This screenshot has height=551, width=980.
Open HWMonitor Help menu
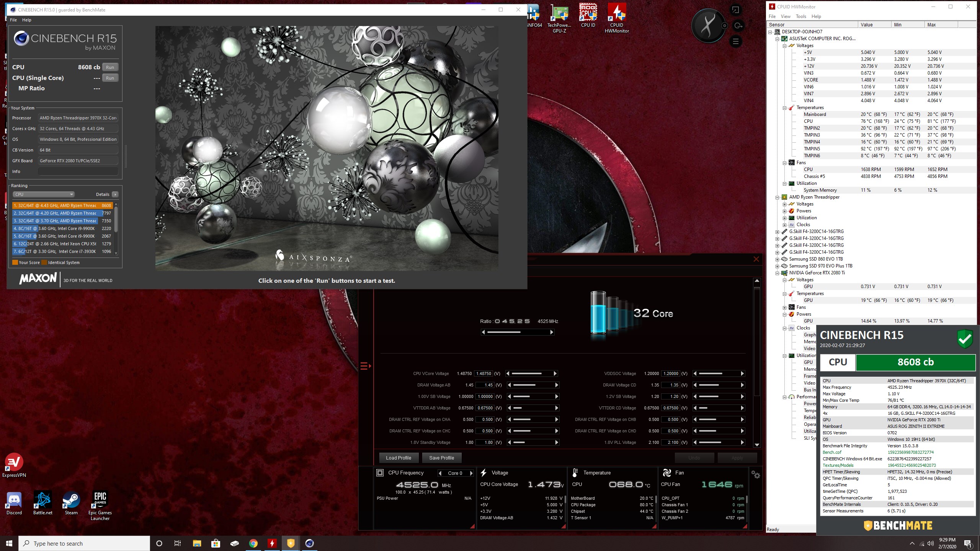pos(816,16)
